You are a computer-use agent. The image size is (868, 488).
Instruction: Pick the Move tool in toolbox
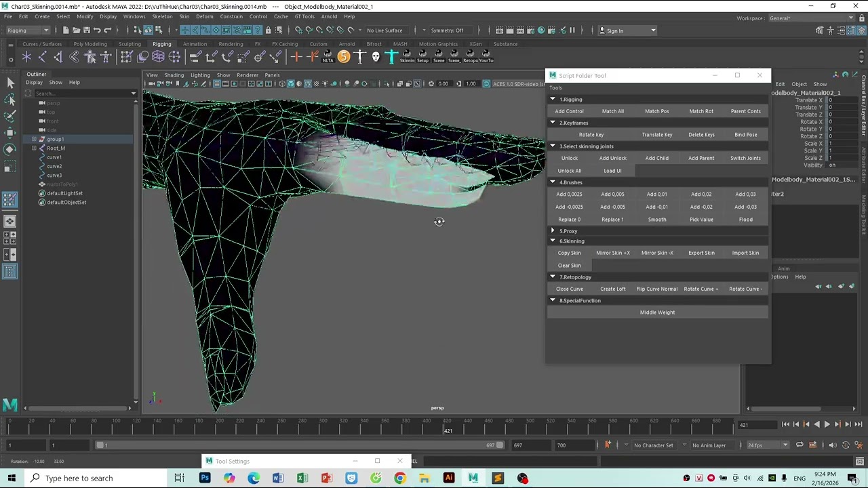coord(10,133)
